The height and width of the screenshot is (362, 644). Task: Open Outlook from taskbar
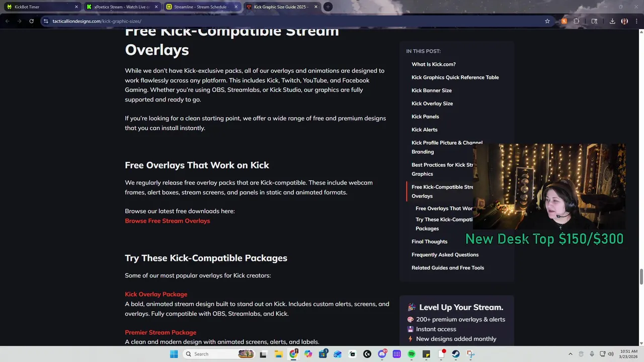[x=338, y=354]
